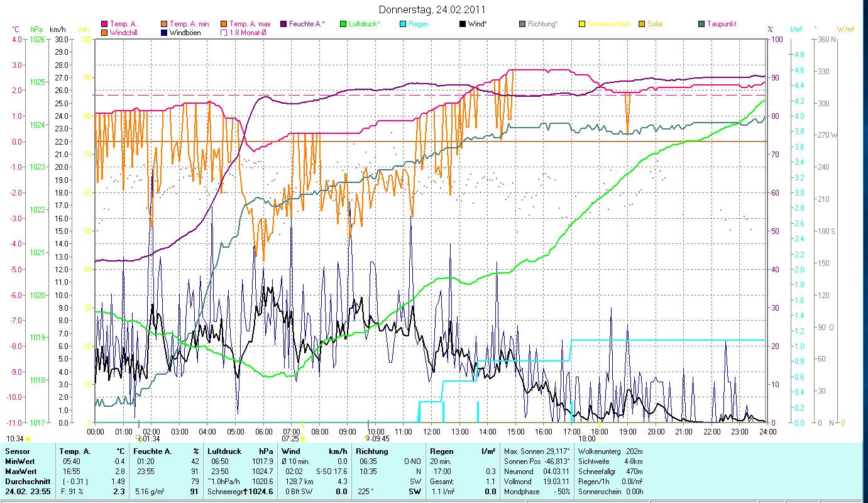Click the Solar legend color swatch

(642, 24)
